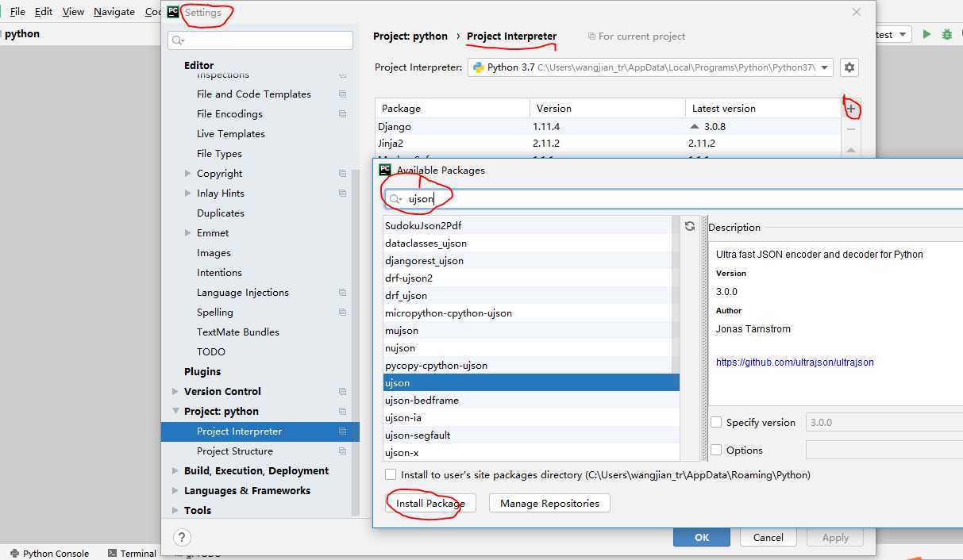Click project-scope icon beside Spelling
963x560 pixels.
(342, 313)
